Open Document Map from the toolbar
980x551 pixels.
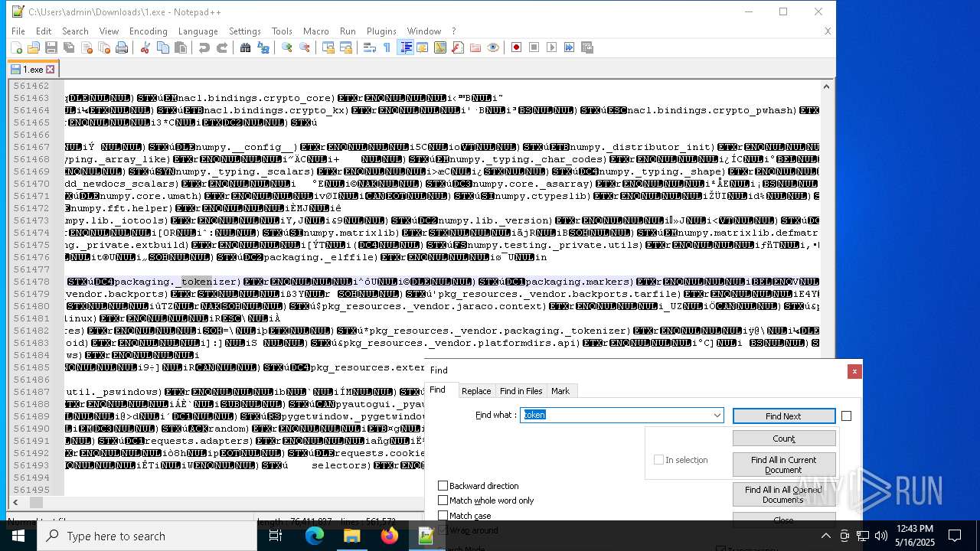click(440, 47)
